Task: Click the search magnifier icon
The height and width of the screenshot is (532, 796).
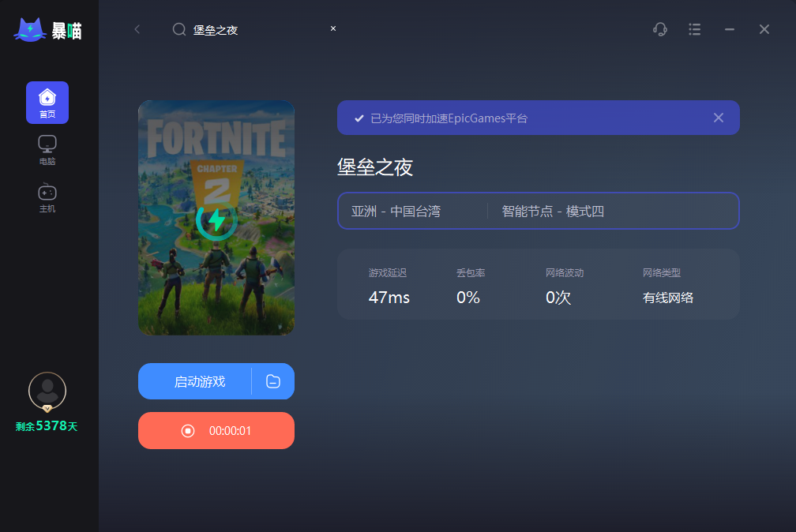Action: [178, 29]
